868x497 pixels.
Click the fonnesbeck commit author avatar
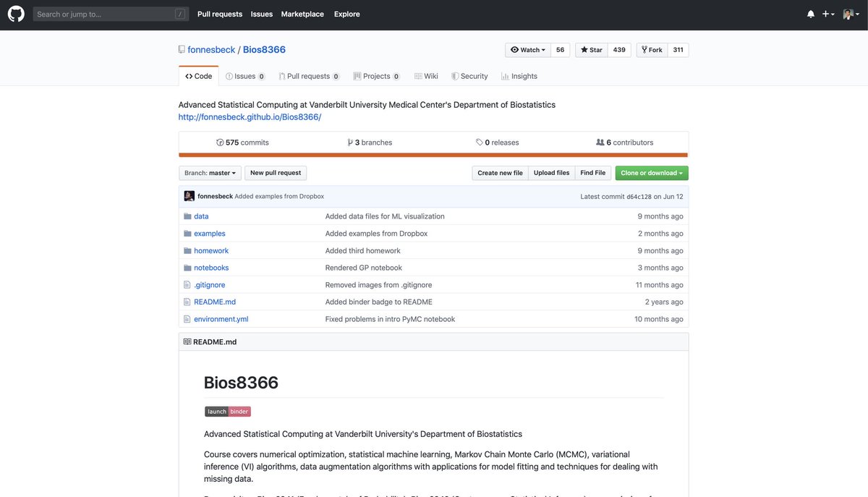[x=190, y=196]
